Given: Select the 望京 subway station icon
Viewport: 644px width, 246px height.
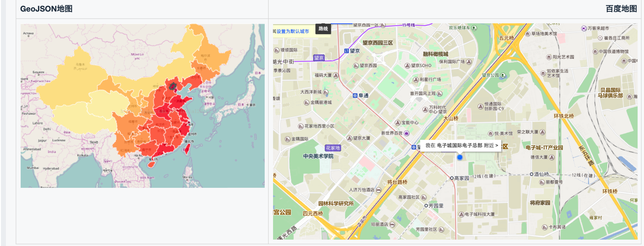Looking at the screenshot, I should click(x=346, y=51).
